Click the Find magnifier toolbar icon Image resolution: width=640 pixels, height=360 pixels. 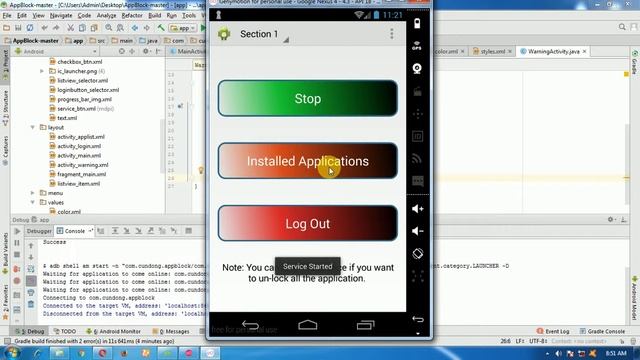tap(109, 28)
